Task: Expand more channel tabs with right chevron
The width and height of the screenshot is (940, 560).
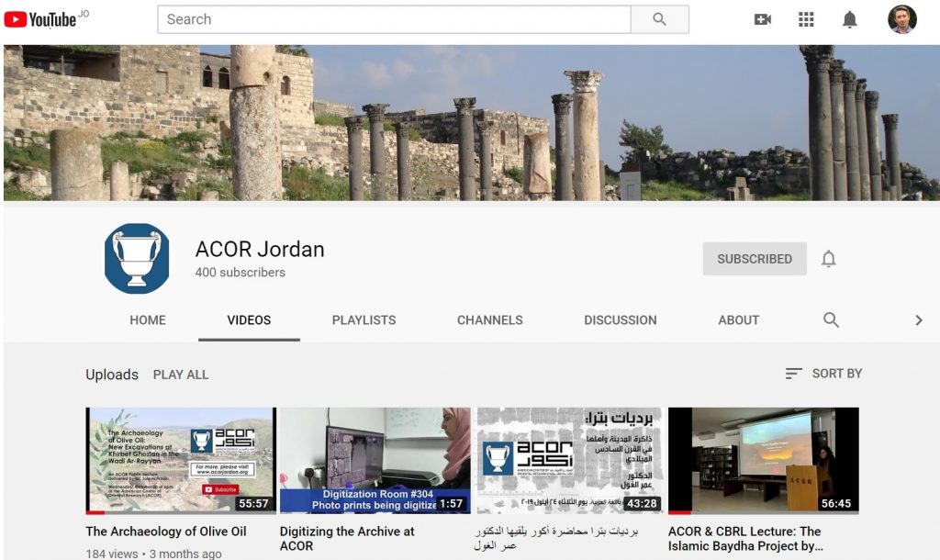Action: (918, 319)
